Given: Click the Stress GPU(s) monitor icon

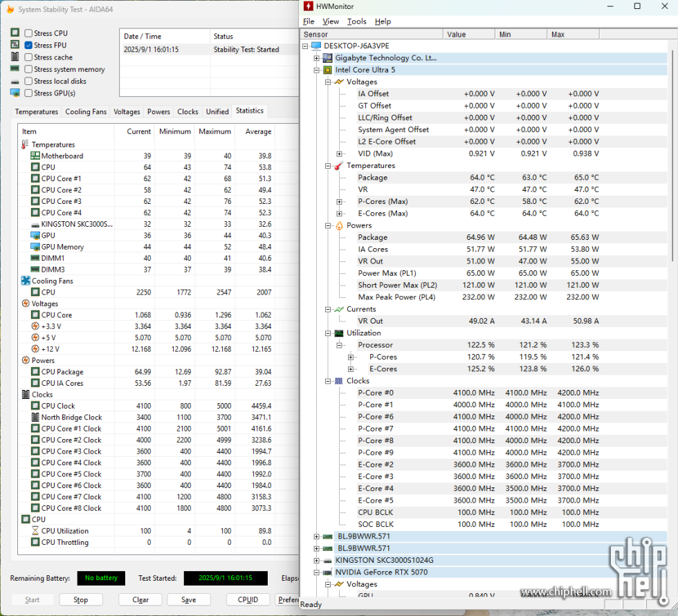Looking at the screenshot, I should pyautogui.click(x=15, y=93).
